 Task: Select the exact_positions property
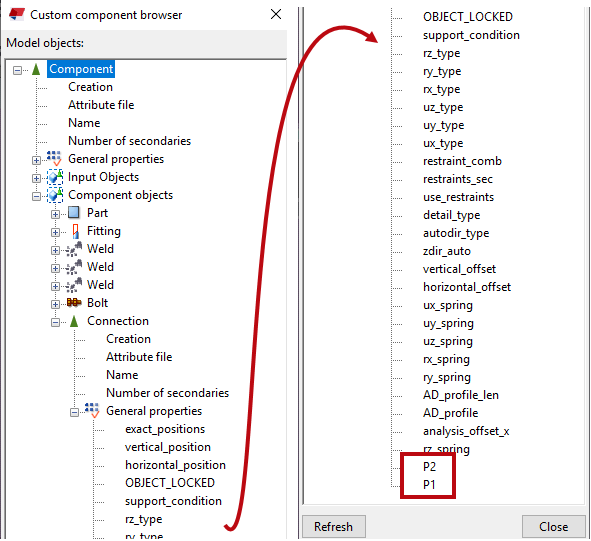coord(165,429)
